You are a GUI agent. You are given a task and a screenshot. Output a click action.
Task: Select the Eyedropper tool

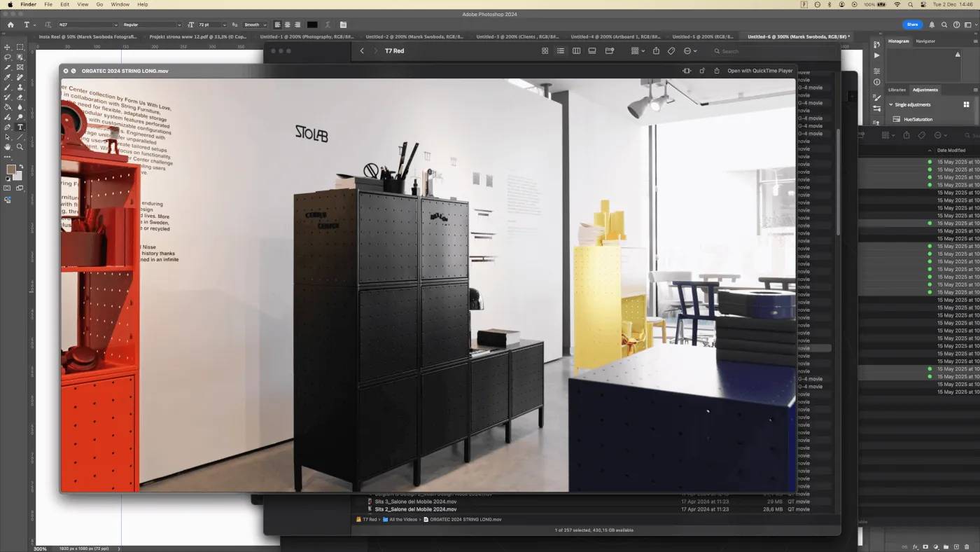(8, 77)
